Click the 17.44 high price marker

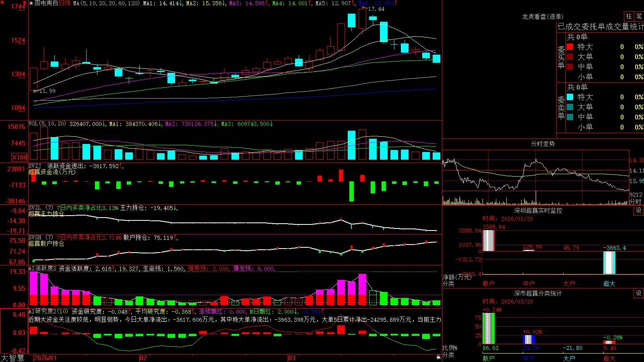tap(376, 9)
